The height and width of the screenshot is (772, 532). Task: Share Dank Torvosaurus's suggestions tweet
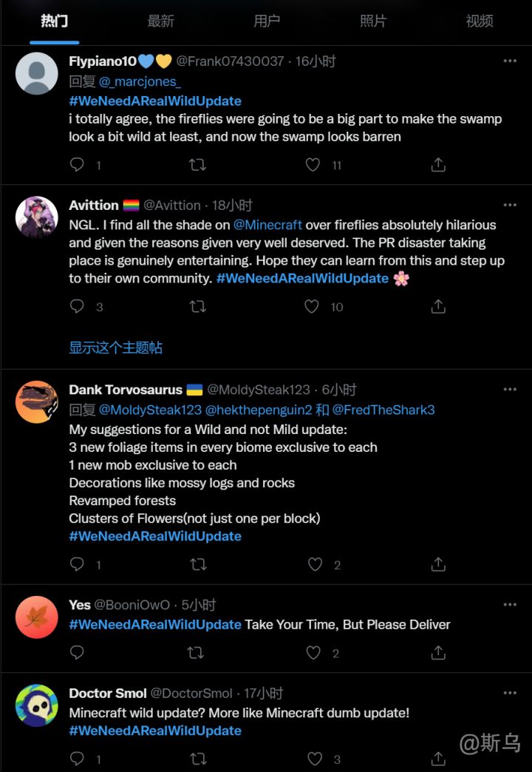pos(438,565)
